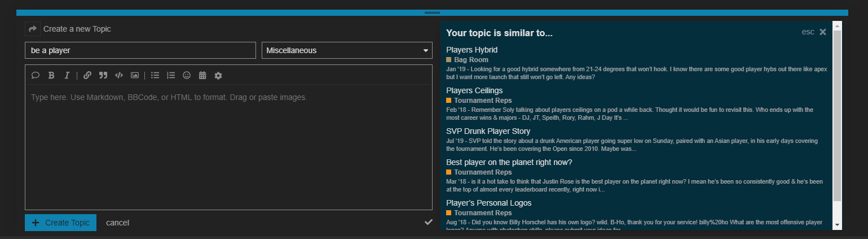Click the topic title input field
This screenshot has height=239, width=868.
pos(140,50)
